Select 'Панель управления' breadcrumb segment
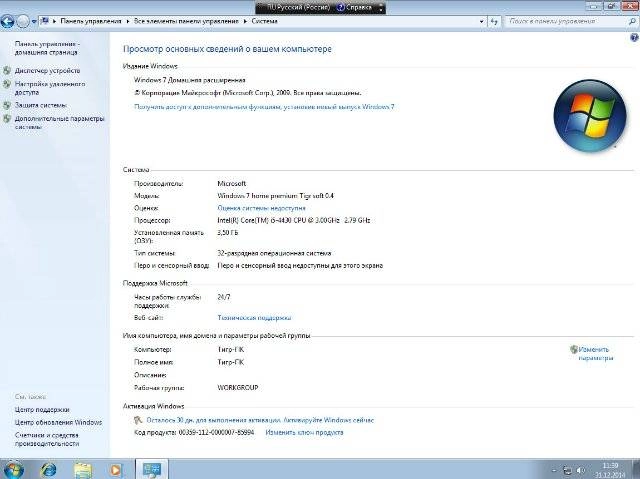The height and width of the screenshot is (479, 640). coord(91,21)
